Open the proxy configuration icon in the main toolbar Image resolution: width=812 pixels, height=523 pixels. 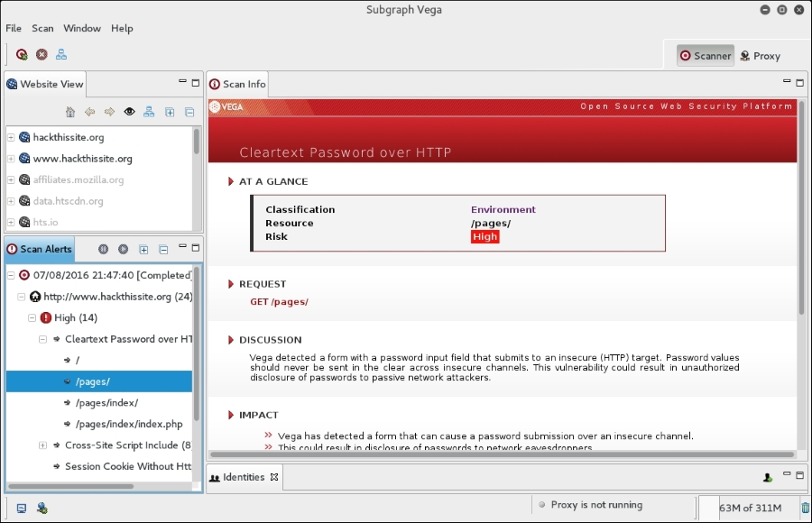click(x=61, y=54)
